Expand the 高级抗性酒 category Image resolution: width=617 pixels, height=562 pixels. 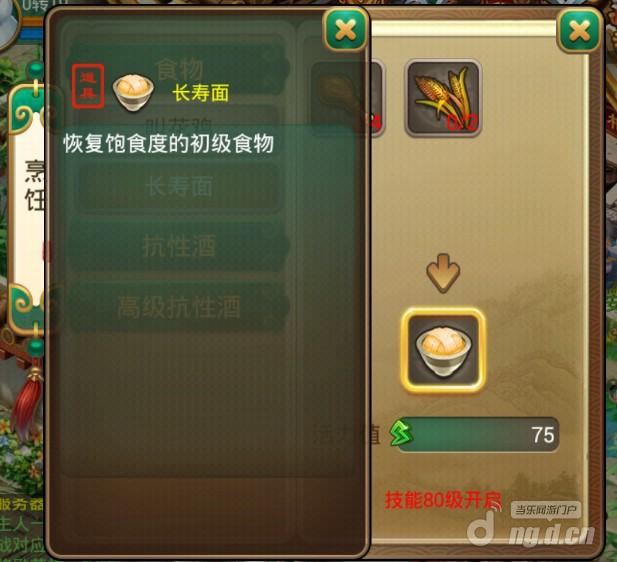179,307
